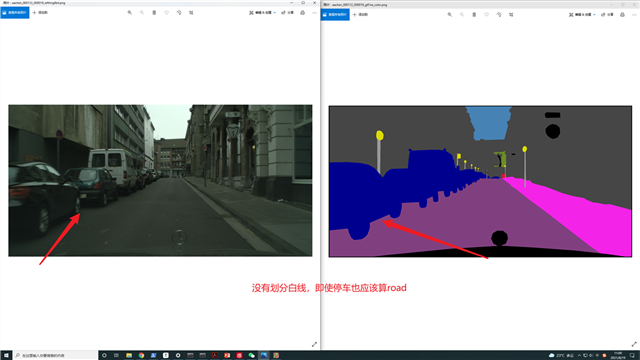Zoom out on the right Photos window
Image resolution: width=640 pixels, height=360 pixels.
pos(462,14)
